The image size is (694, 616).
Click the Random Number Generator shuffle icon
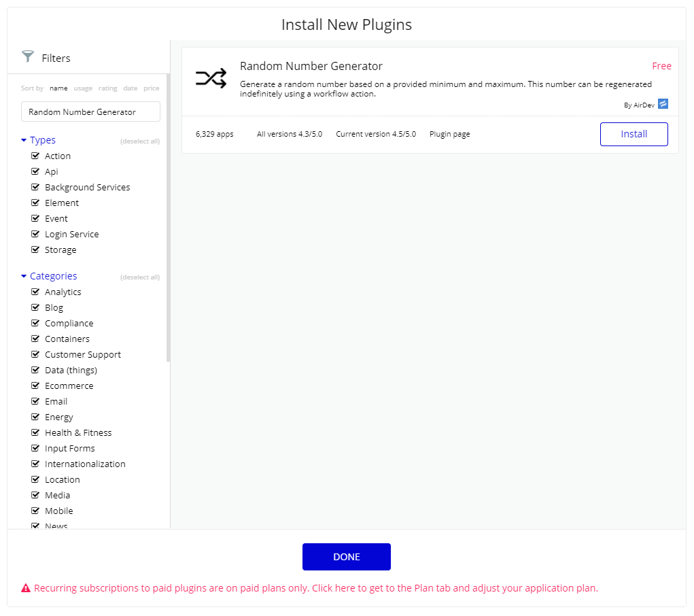click(211, 79)
